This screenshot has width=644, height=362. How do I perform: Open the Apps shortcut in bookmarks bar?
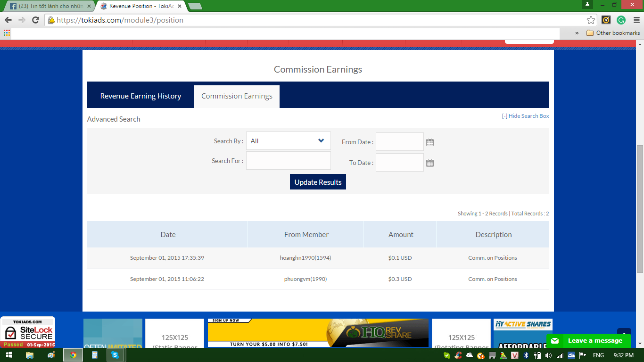click(x=7, y=33)
